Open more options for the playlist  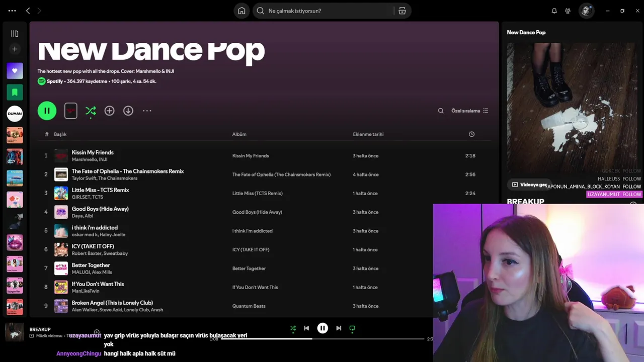147,111
